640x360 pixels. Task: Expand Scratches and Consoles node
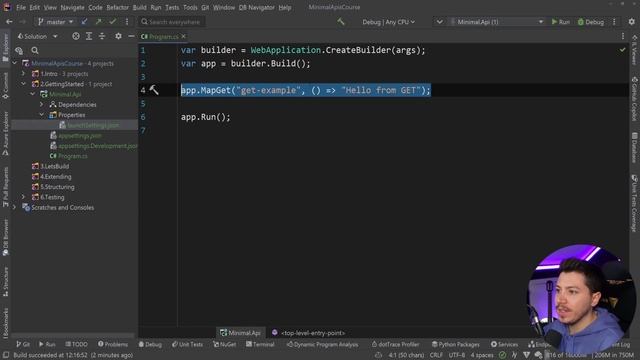(15, 207)
